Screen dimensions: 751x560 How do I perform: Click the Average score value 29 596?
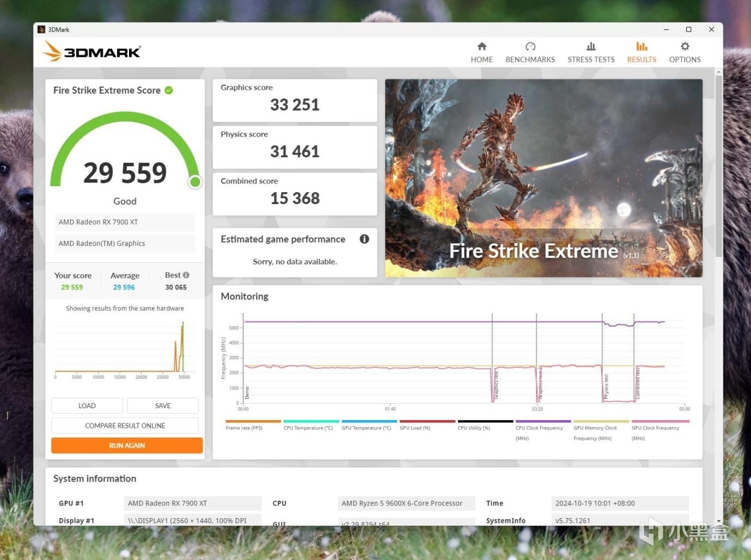click(124, 287)
